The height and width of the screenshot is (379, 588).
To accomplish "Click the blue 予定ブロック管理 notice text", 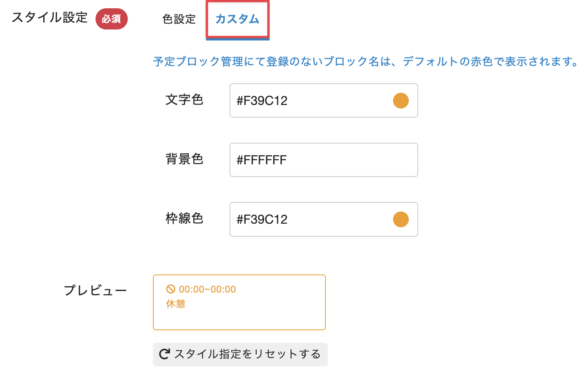I will (x=365, y=62).
